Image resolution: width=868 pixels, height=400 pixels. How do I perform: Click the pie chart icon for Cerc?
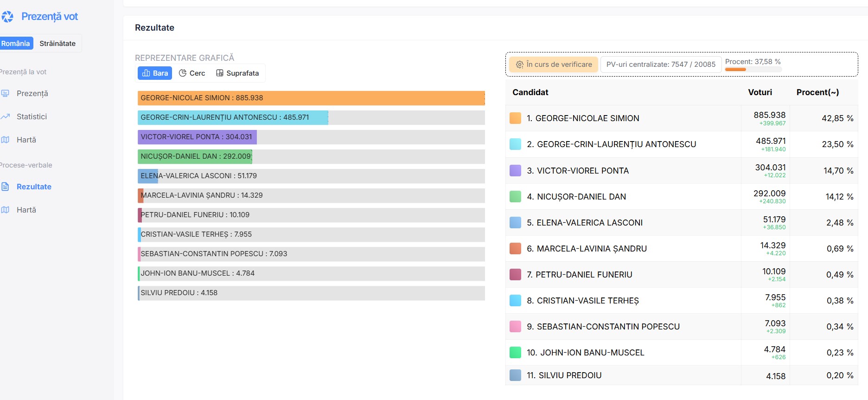(183, 73)
